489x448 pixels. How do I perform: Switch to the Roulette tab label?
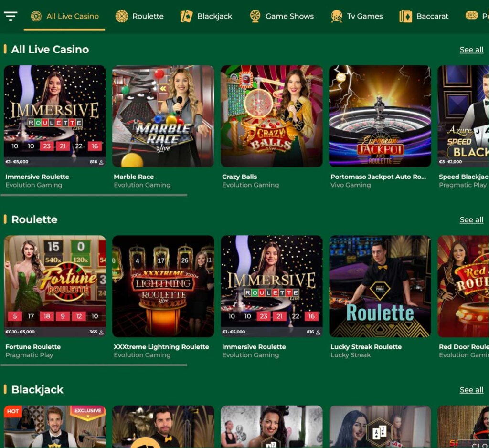pos(148,16)
